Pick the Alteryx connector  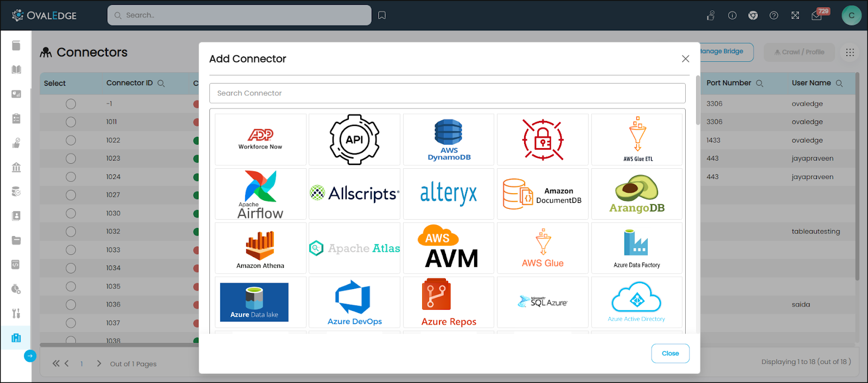tap(449, 194)
